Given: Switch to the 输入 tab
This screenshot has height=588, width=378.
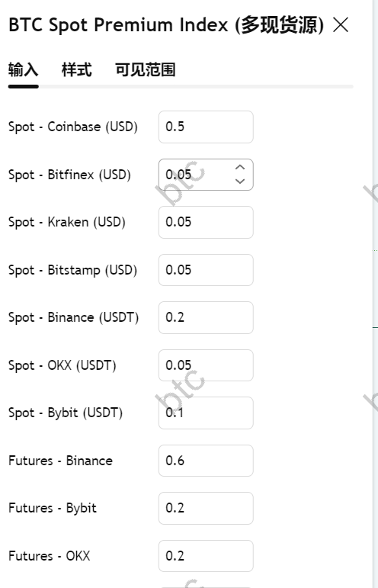Looking at the screenshot, I should pyautogui.click(x=23, y=70).
